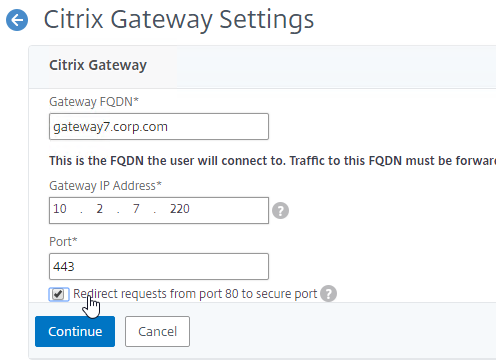Click the Gateway IP Address field label
The image size is (496, 360).
(105, 186)
